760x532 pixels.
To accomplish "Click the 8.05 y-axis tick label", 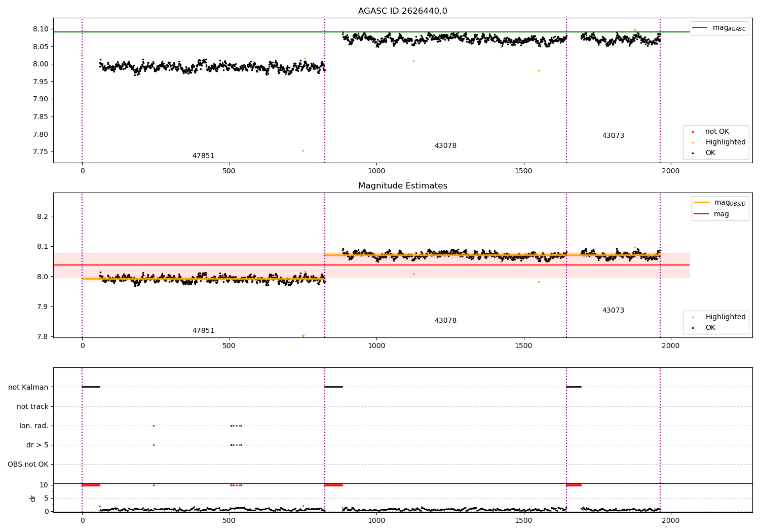I will point(41,47).
